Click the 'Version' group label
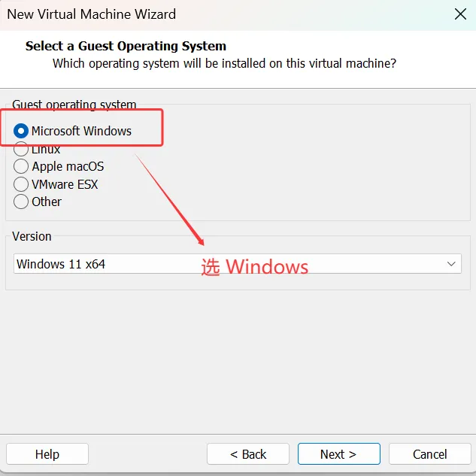Screen dimensions: 476x476 tap(32, 236)
